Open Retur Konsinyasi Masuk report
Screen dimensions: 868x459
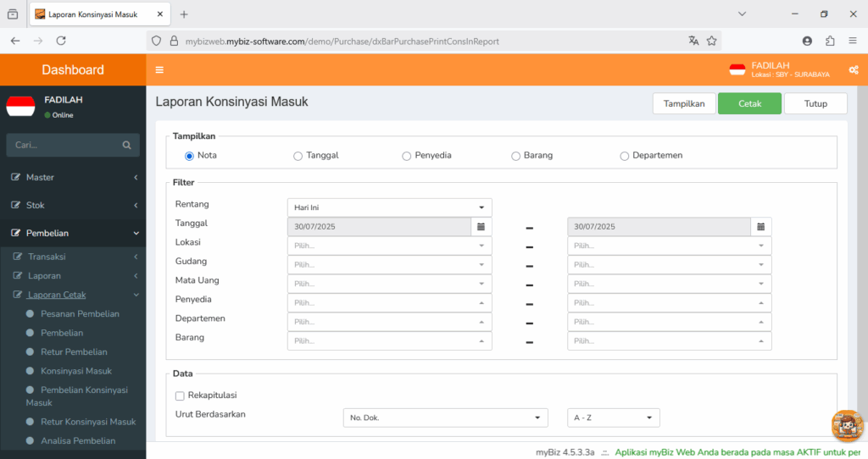pos(88,422)
